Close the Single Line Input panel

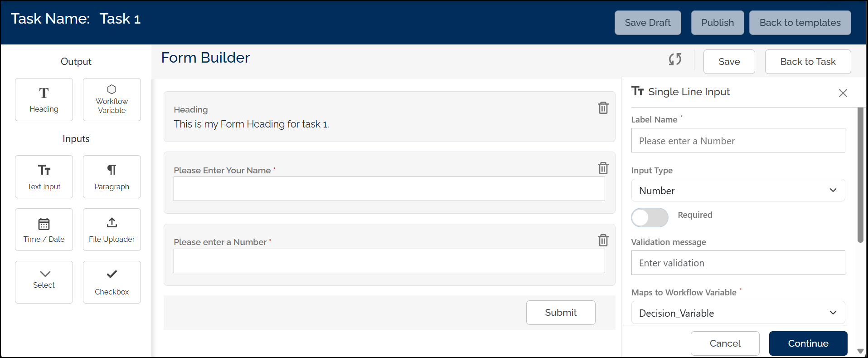843,93
